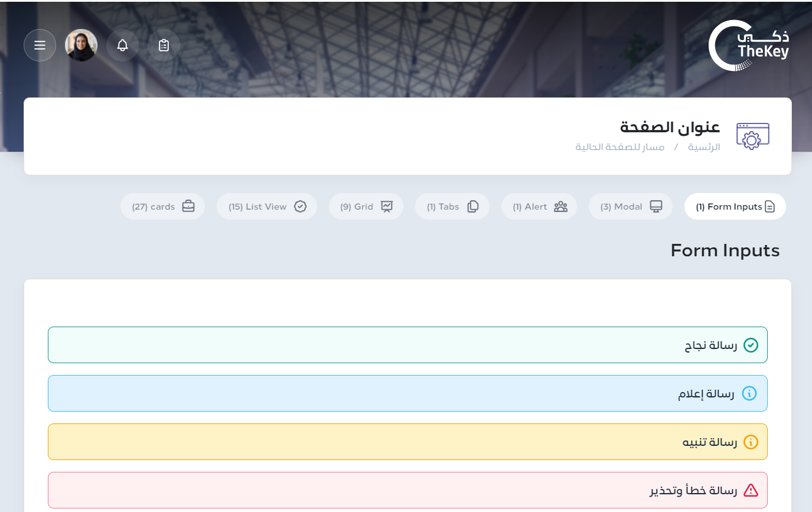Viewport: 812px width, 512px height.
Task: Click the success message checkmark icon
Action: pos(751,345)
